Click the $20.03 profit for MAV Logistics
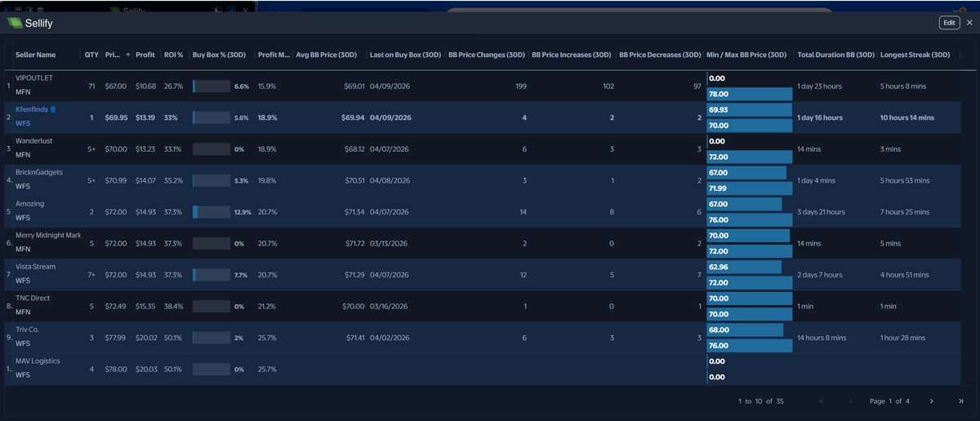 [x=145, y=369]
